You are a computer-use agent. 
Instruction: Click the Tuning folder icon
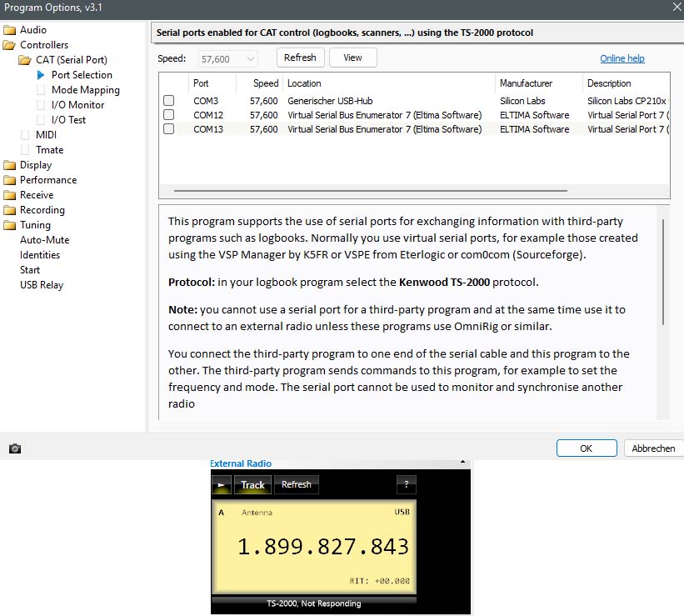pos(9,225)
